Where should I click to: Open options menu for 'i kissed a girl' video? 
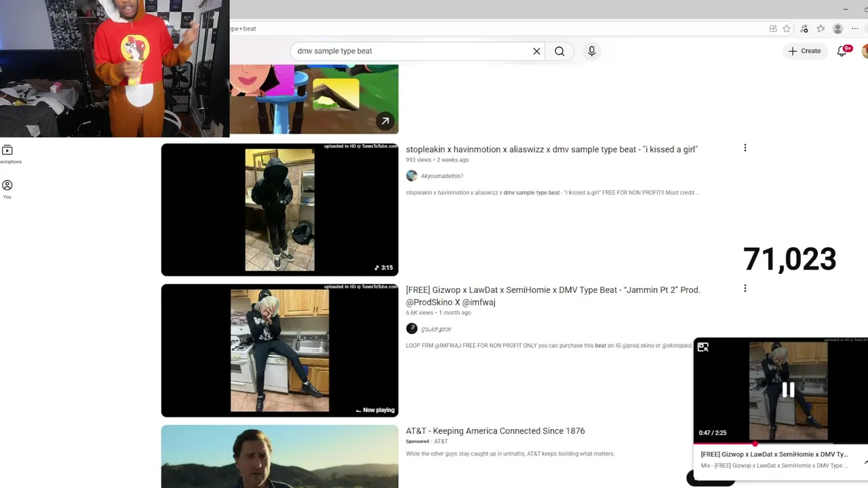tap(745, 148)
